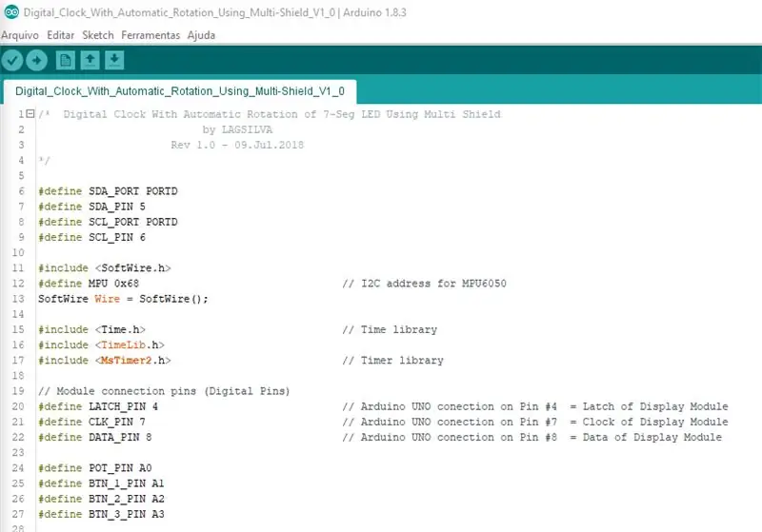Viewport: 762px width, 532px height.
Task: Click 'Rev 1.0 - 09.Jul.2018' comment
Action: click(x=237, y=146)
